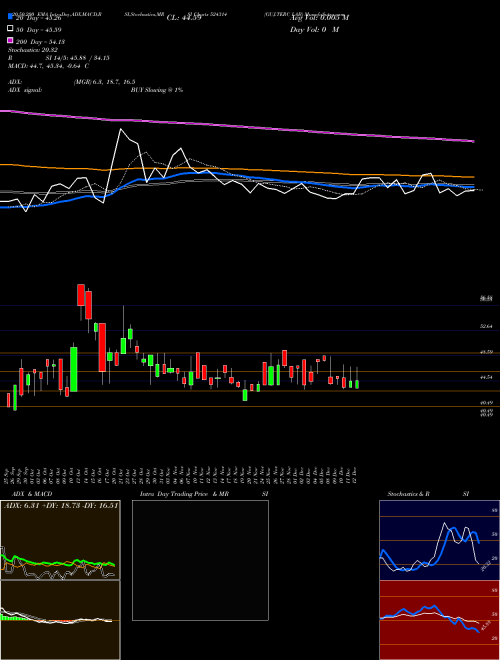Click the empty intraday trading price panel
Viewport: 500px width, 660px height.
point(200,560)
